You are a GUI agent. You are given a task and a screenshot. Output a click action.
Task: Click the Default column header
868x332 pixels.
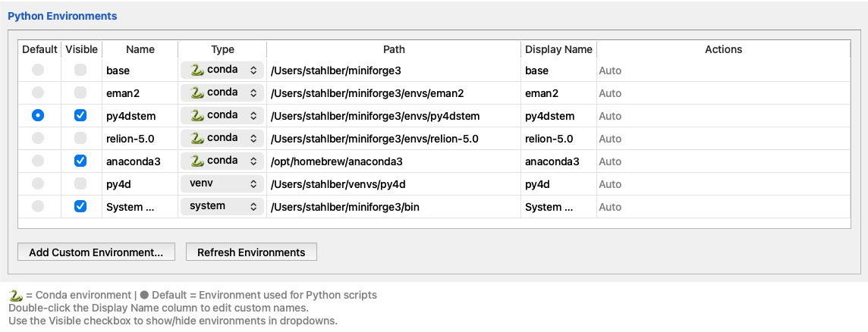[x=40, y=49]
